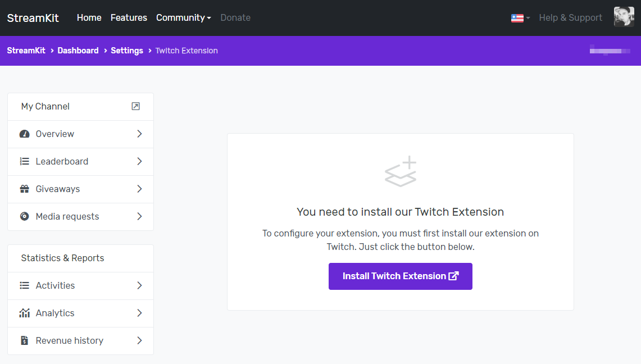This screenshot has height=364, width=641.
Task: Click the Install Twitch Extension button
Action: click(401, 276)
